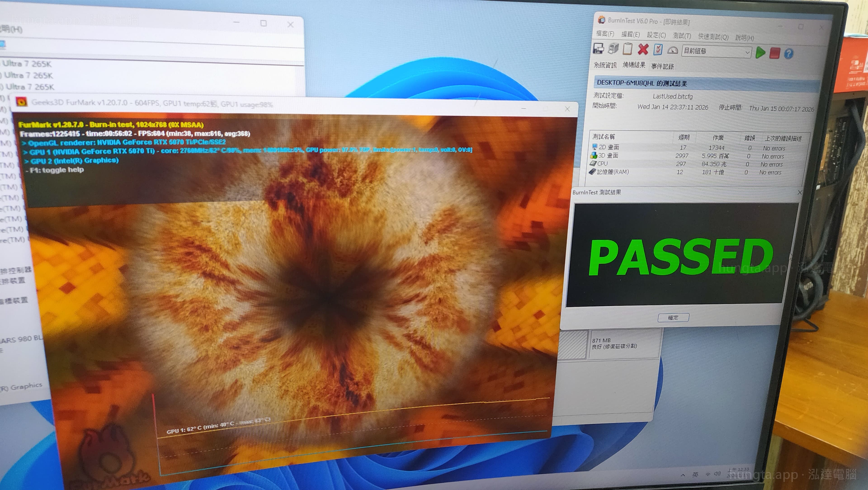
Task: Switch to the 事件記錄 tab
Action: click(x=663, y=67)
